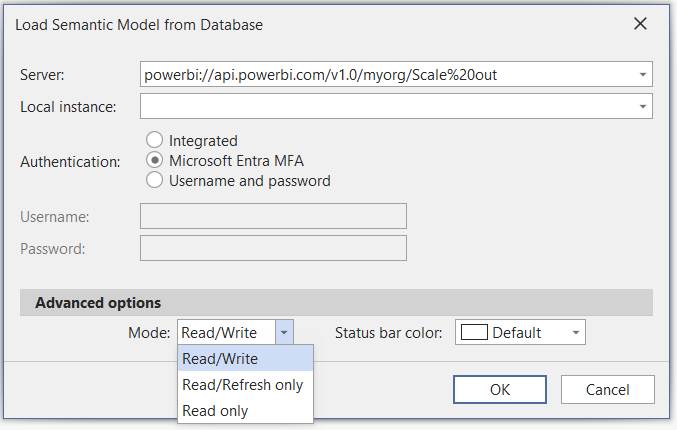Click the Password text box
The height and width of the screenshot is (430, 677).
tap(273, 248)
